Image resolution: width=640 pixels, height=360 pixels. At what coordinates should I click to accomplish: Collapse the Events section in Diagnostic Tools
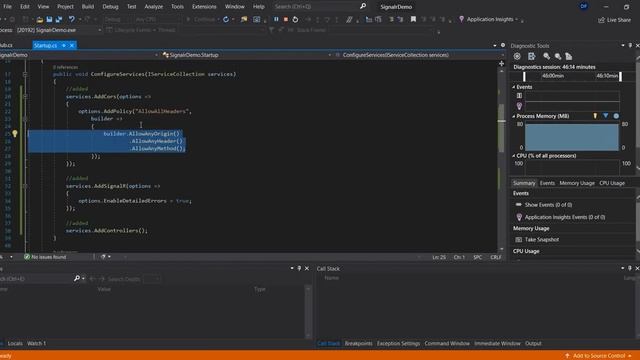tap(514, 87)
